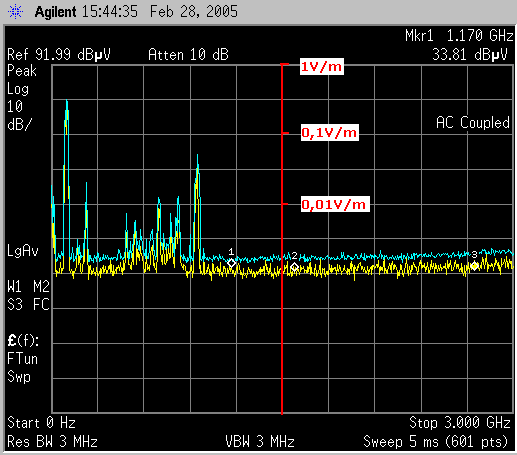Click the tallest cyan peak on the trace

[x=67, y=102]
